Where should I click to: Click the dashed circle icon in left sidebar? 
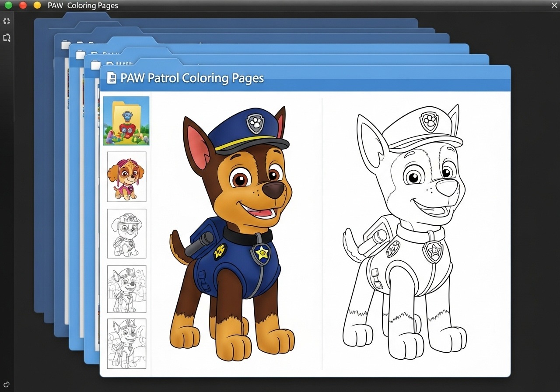(x=7, y=21)
